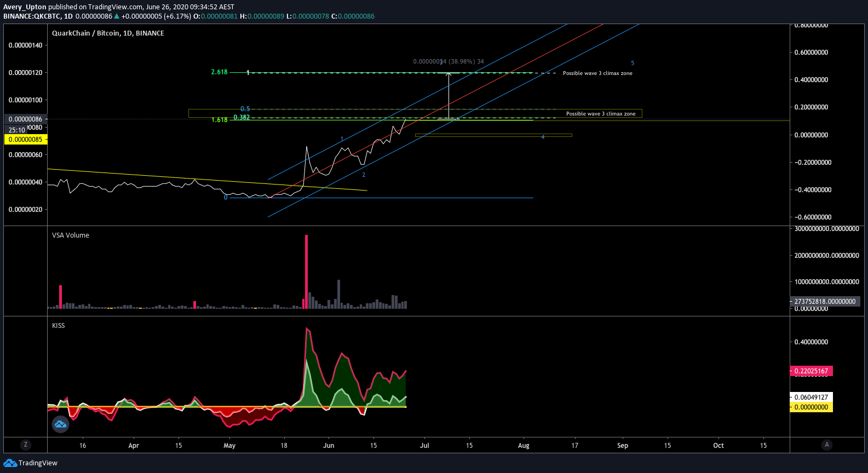Click the open value O:0.00000081
The height and width of the screenshot is (473, 868).
click(x=215, y=16)
